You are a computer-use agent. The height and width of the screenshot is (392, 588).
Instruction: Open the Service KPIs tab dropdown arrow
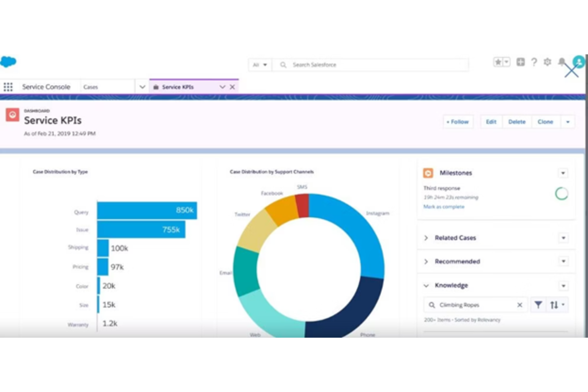pyautogui.click(x=222, y=87)
